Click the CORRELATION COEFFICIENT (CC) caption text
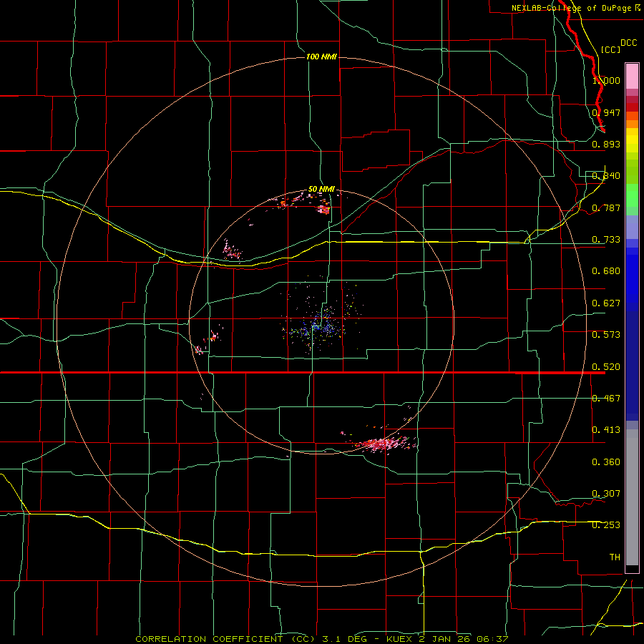The image size is (644, 644). (x=225, y=639)
